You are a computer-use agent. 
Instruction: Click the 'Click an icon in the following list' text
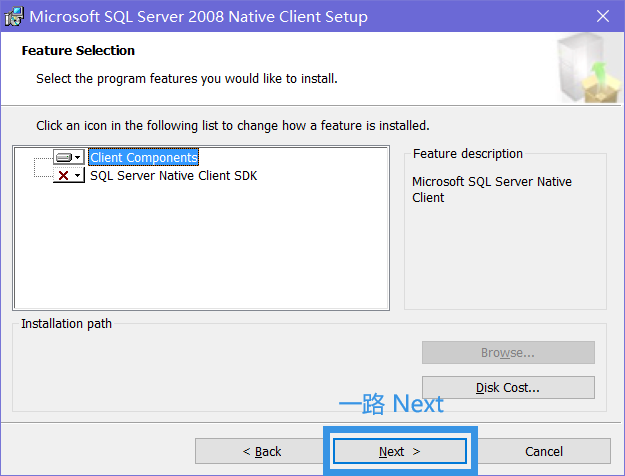[233, 126]
